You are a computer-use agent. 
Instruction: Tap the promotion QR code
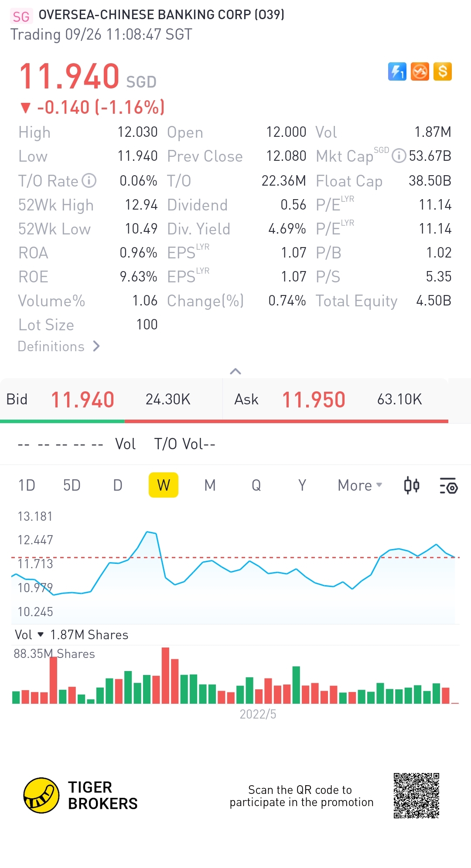416,796
